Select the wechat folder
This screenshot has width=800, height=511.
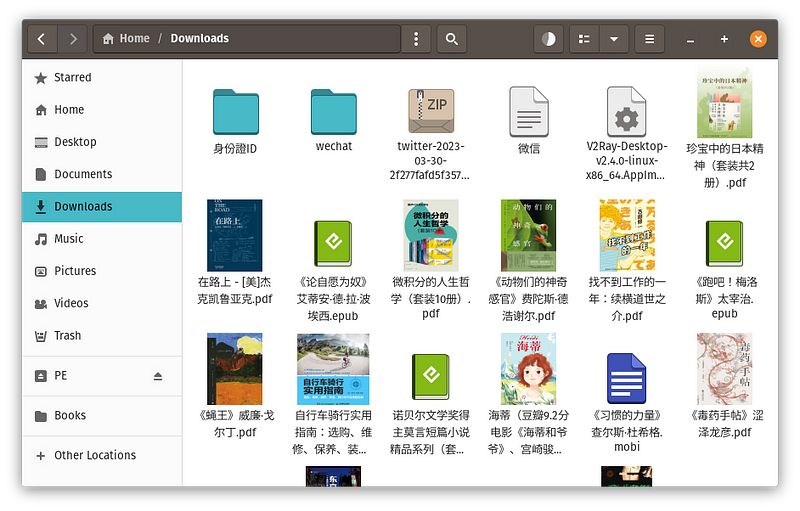334,112
